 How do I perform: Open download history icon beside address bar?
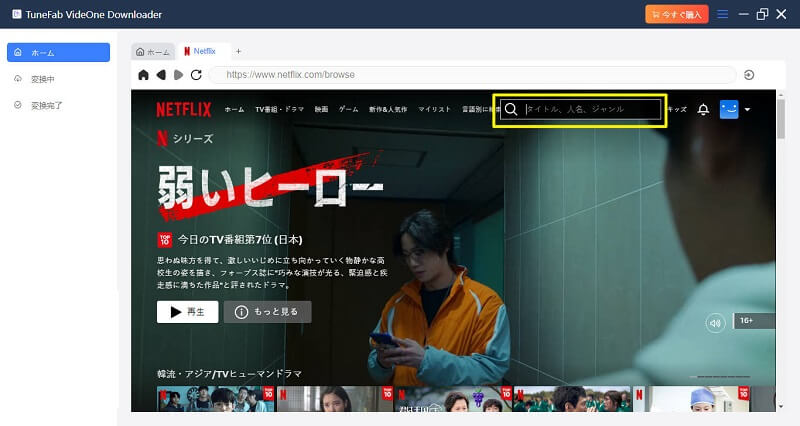(x=749, y=75)
